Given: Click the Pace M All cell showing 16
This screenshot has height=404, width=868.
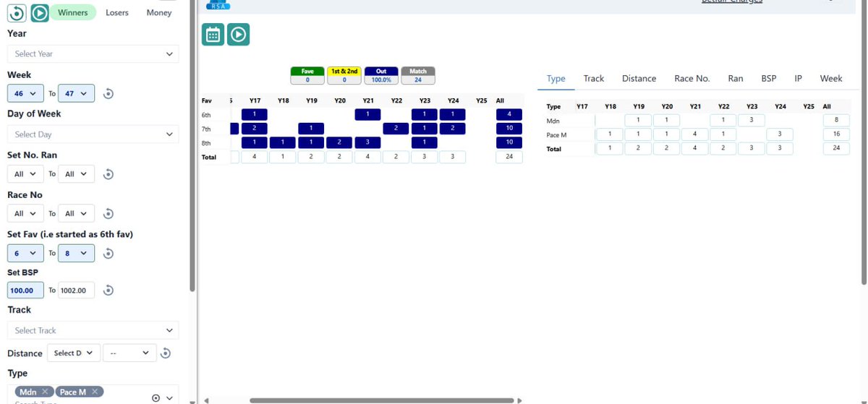Looking at the screenshot, I should click(836, 134).
